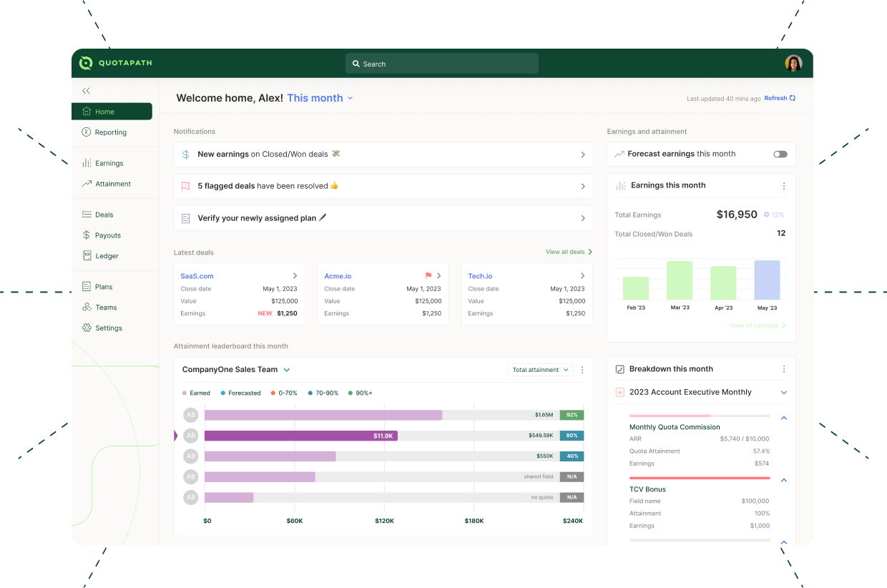Viewport: 887px width, 588px height.
Task: Click the first AB avatar in leaderboard
Action: pyautogui.click(x=191, y=415)
